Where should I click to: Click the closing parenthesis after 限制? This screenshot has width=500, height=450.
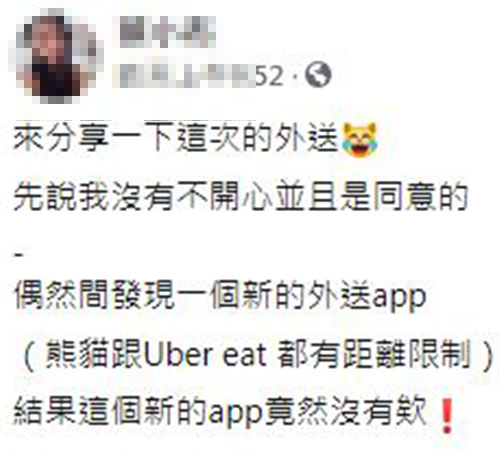point(488,355)
